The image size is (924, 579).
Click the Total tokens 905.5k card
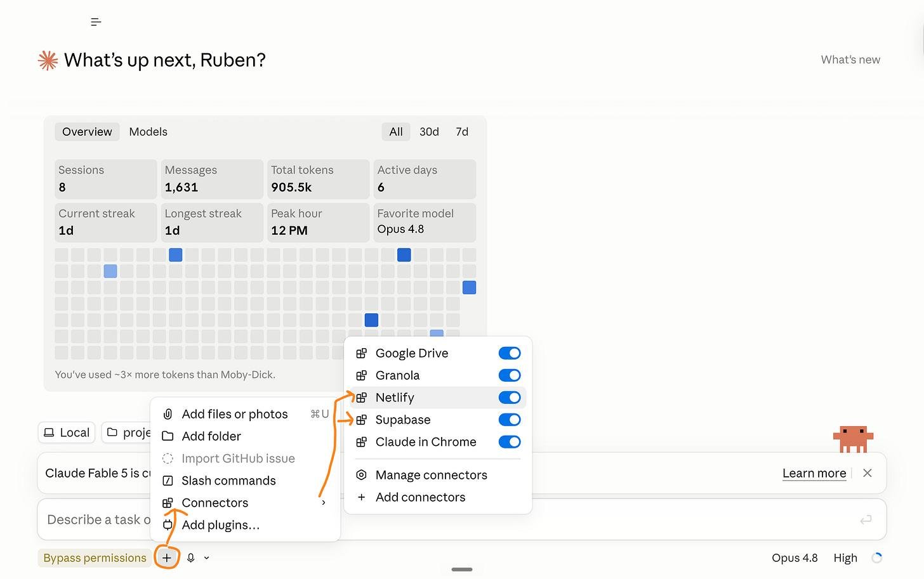[x=319, y=179]
